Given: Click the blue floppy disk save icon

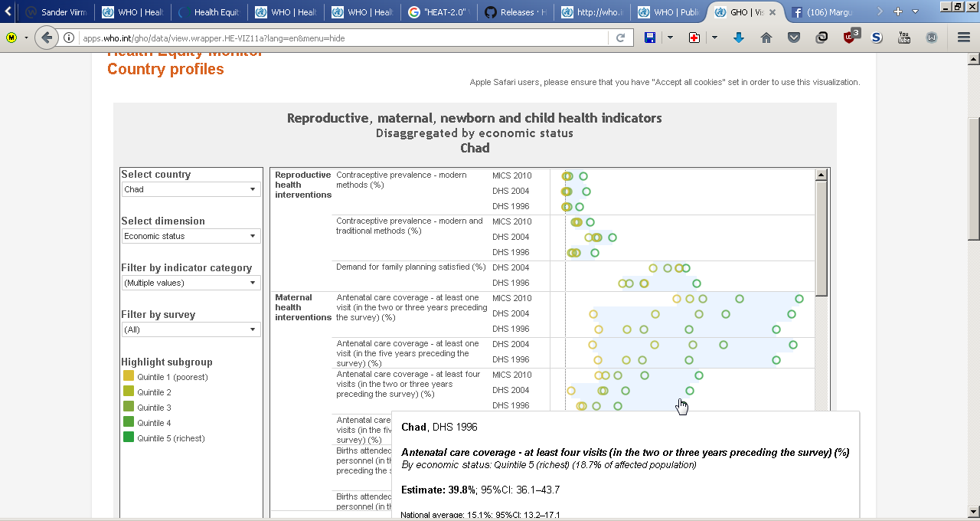Looking at the screenshot, I should [x=650, y=38].
